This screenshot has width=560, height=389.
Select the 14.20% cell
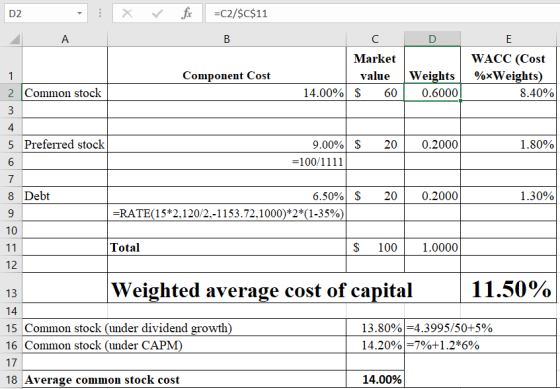coord(375,345)
